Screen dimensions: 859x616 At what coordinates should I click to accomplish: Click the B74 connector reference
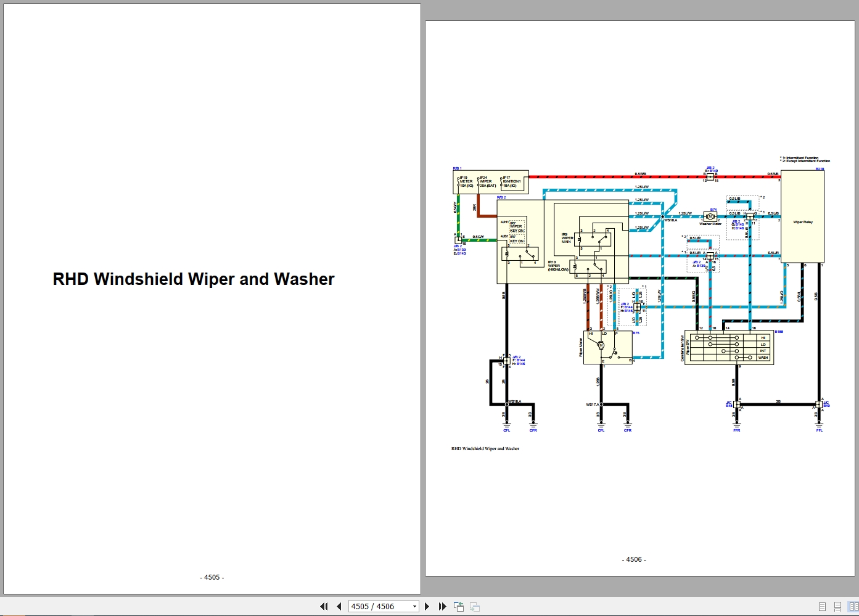pyautogui.click(x=713, y=210)
